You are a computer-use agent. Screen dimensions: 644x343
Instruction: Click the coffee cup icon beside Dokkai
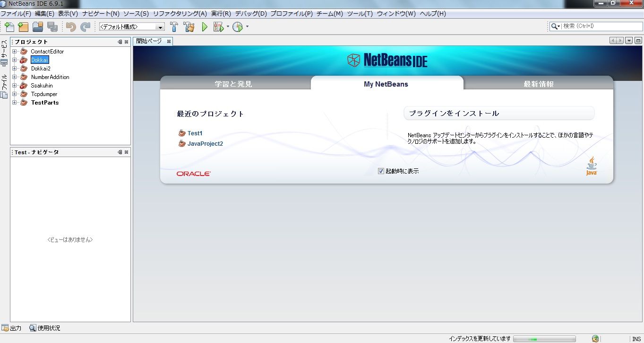pos(24,60)
